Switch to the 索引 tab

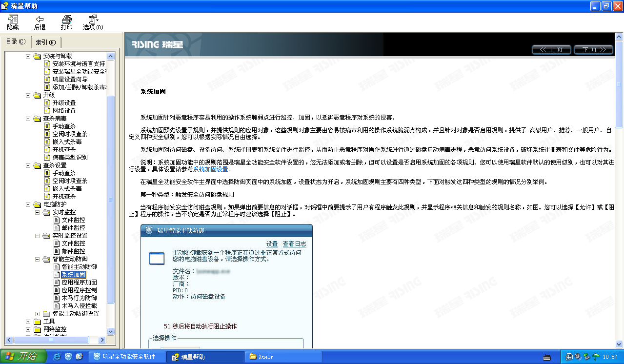[x=46, y=42]
